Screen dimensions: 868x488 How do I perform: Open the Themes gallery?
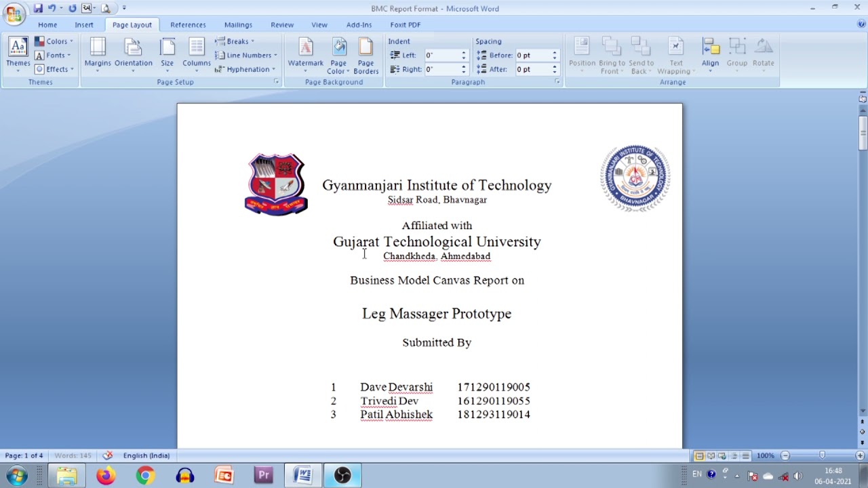(18, 56)
